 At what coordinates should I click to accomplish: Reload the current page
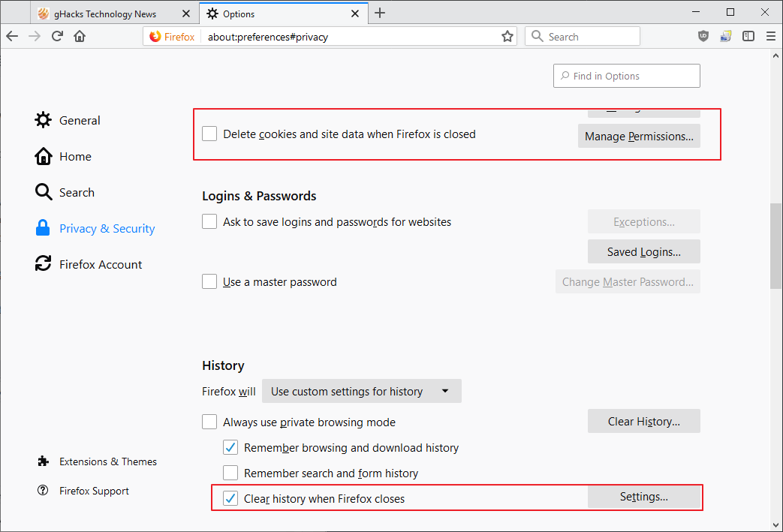coord(57,37)
